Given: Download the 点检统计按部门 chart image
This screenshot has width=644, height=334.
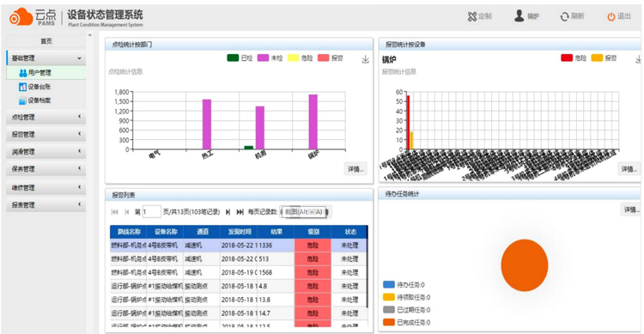Looking at the screenshot, I should coord(365,59).
